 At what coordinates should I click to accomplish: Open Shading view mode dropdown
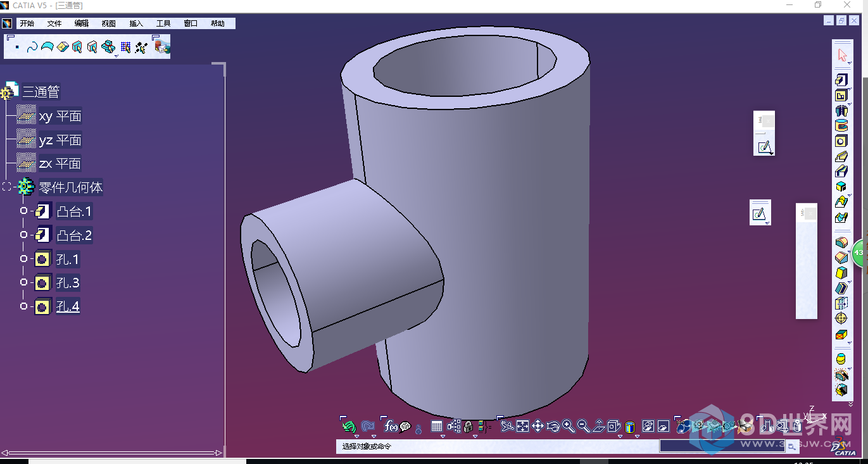click(638, 436)
